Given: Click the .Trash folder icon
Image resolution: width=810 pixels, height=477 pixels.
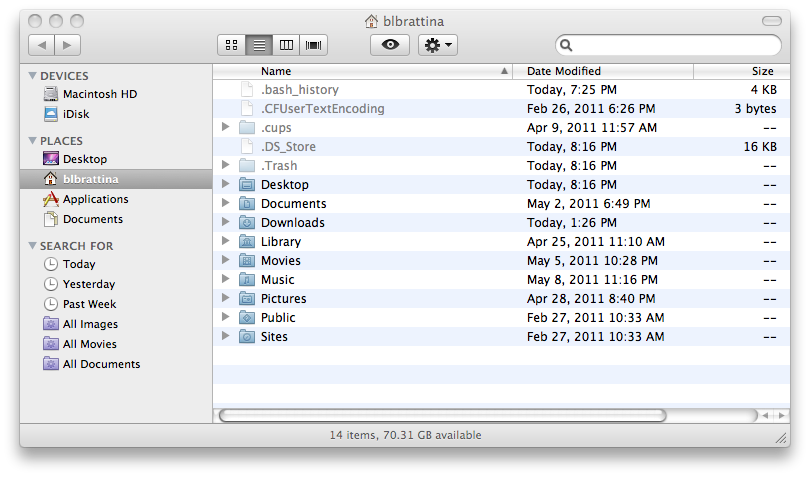Looking at the screenshot, I should click(247, 165).
